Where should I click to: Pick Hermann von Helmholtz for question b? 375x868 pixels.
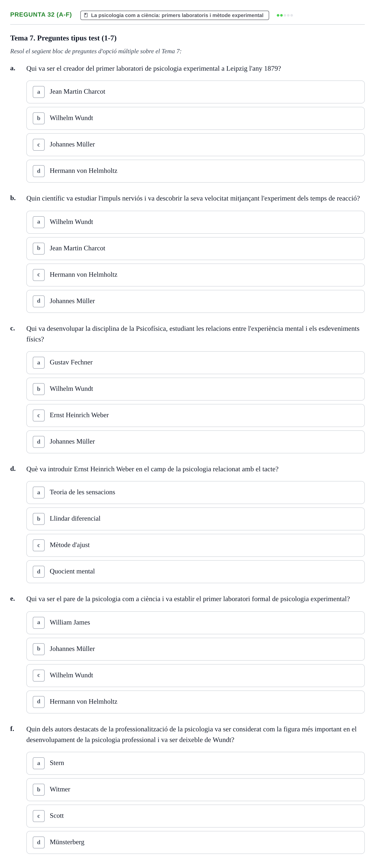195,275
